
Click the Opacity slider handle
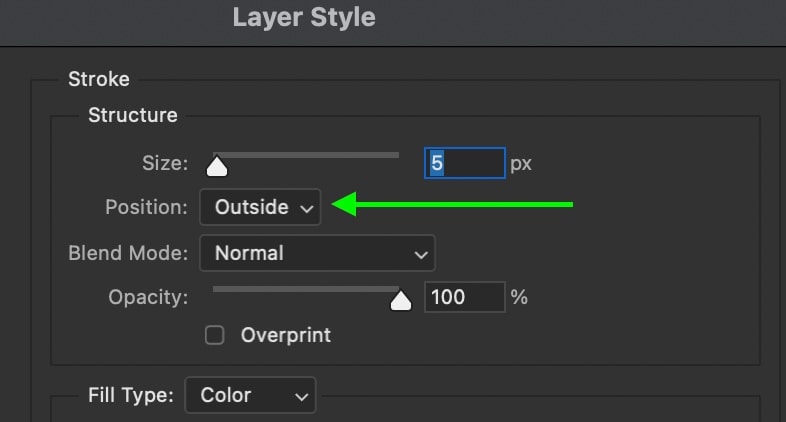click(401, 300)
